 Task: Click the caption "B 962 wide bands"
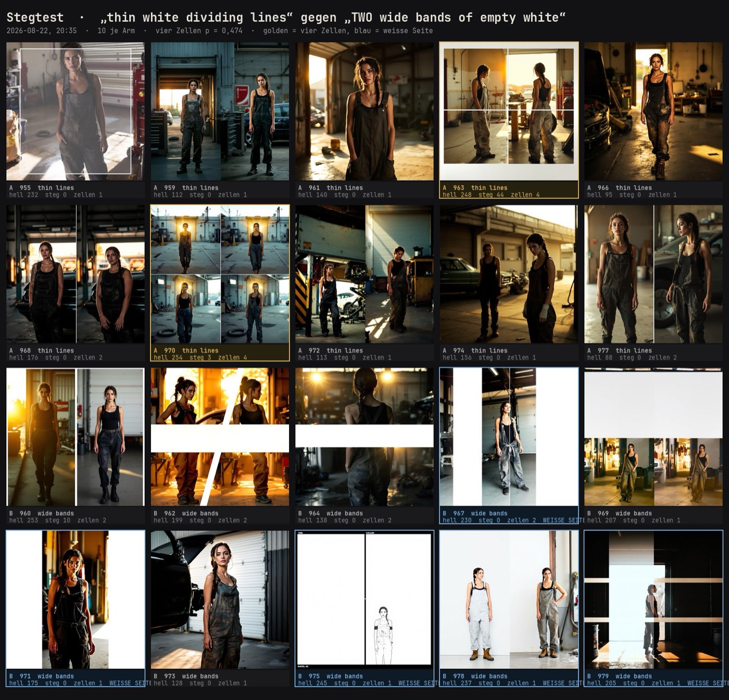186,514
